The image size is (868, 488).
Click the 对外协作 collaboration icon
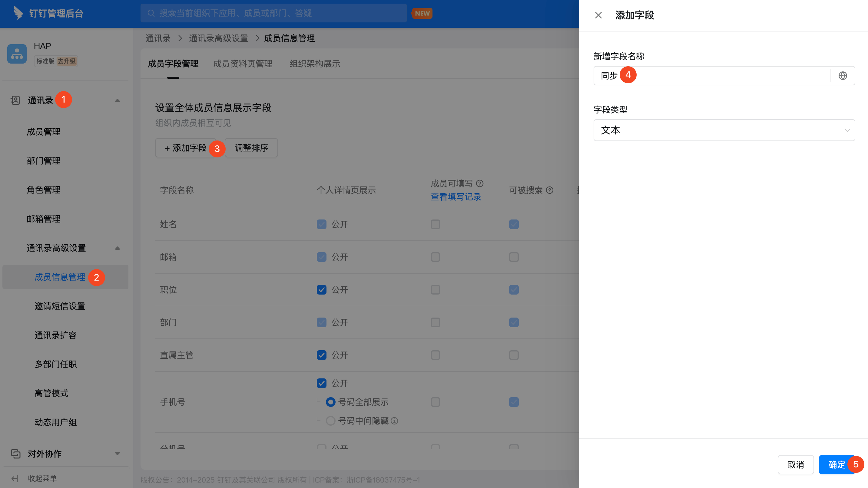click(x=15, y=453)
